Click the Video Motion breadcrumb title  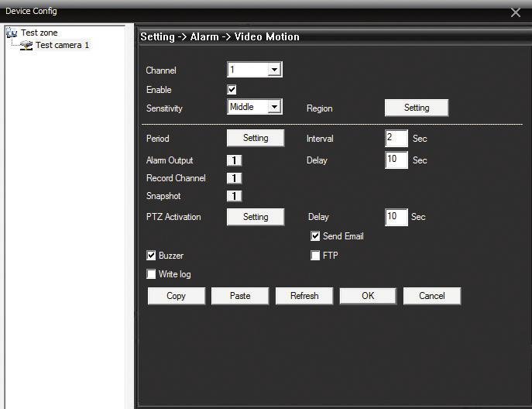click(267, 36)
